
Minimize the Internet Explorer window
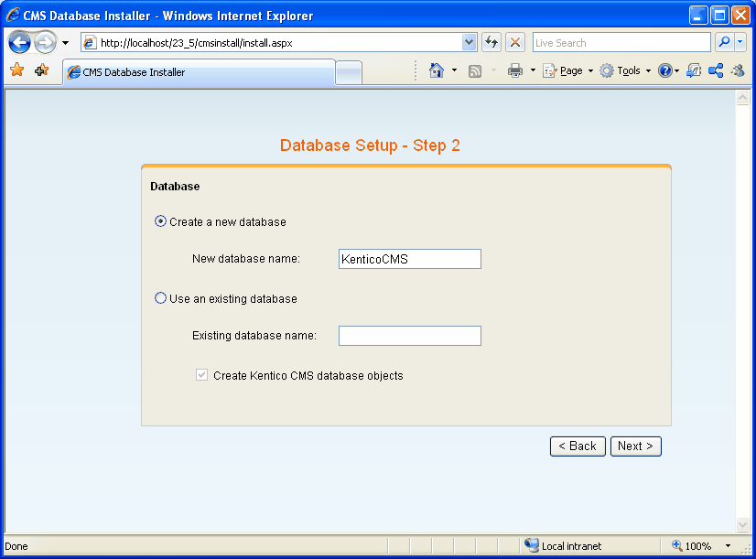coord(698,16)
